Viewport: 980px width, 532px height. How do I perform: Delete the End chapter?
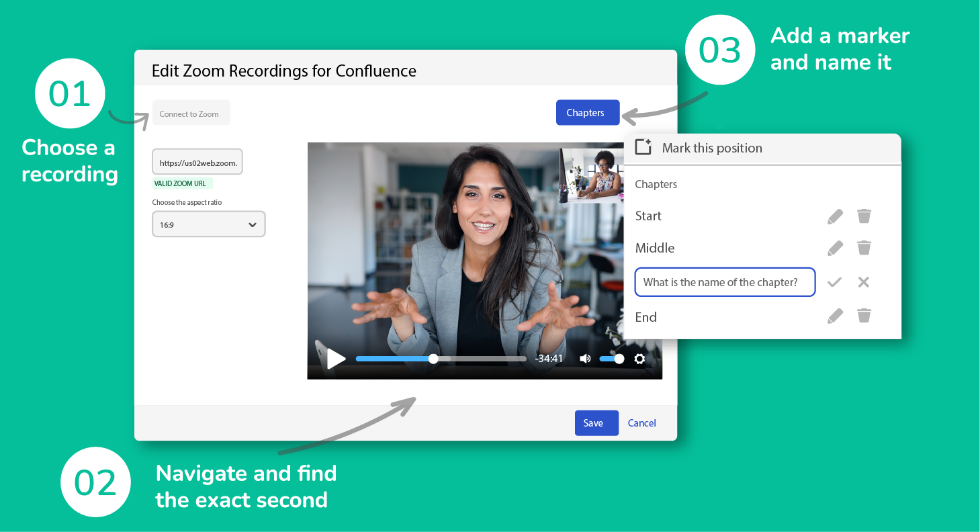[864, 316]
